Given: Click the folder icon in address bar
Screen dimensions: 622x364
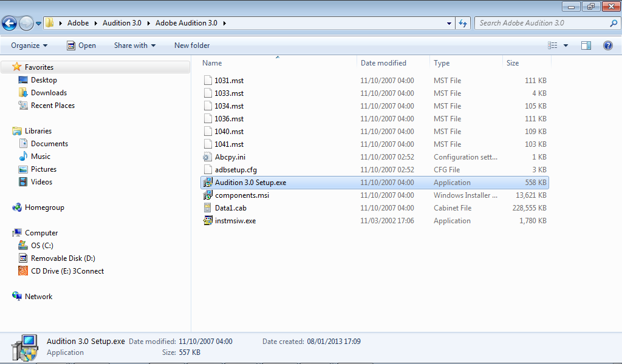Looking at the screenshot, I should (49, 22).
